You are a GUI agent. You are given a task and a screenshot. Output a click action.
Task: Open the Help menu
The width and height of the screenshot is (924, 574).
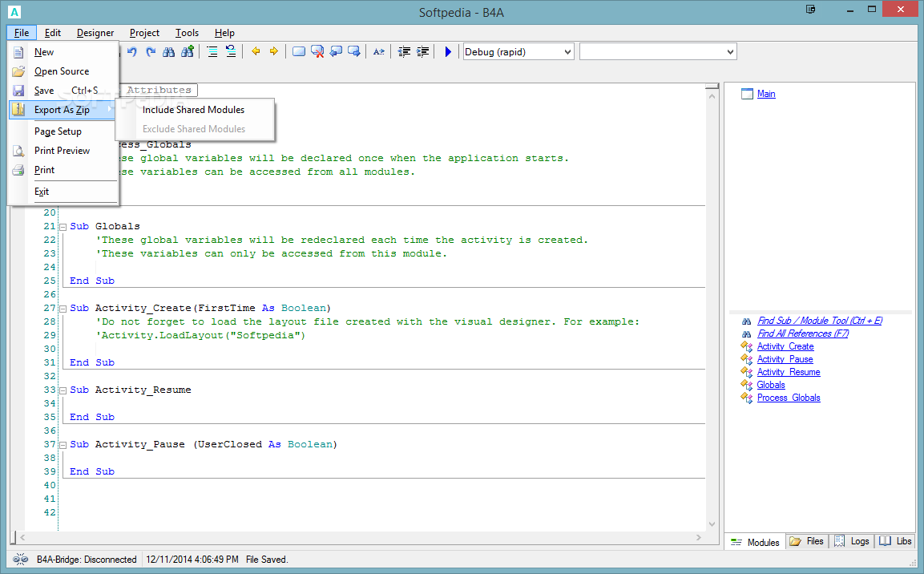coord(224,33)
